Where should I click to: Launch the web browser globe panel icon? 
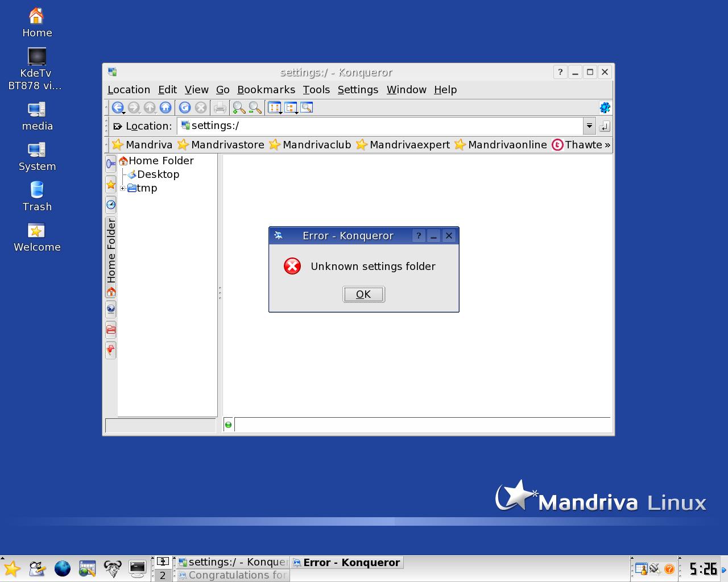pos(62,568)
